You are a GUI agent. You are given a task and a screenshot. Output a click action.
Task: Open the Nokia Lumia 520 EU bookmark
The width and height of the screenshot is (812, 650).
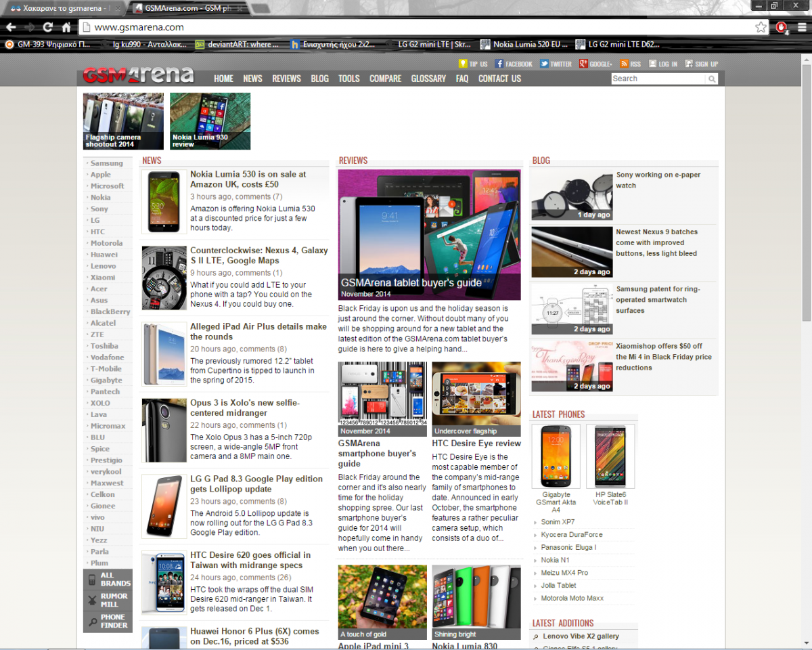click(x=524, y=44)
